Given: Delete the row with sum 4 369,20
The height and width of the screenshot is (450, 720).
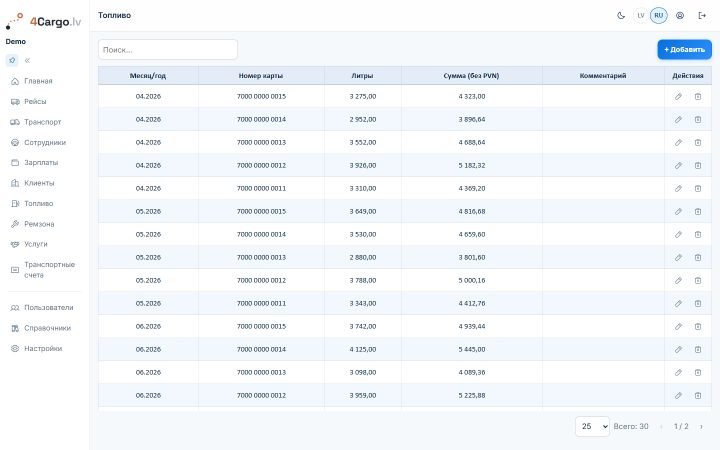Looking at the screenshot, I should (698, 188).
